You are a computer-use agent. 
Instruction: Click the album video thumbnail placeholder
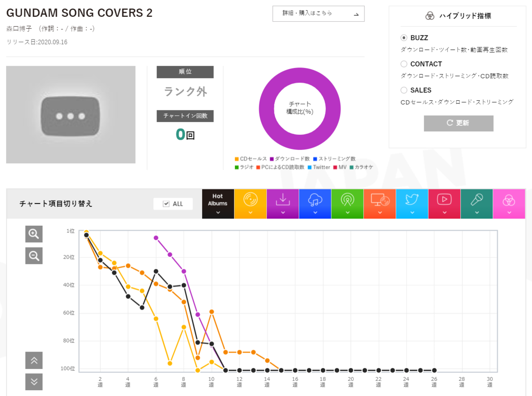tap(71, 115)
